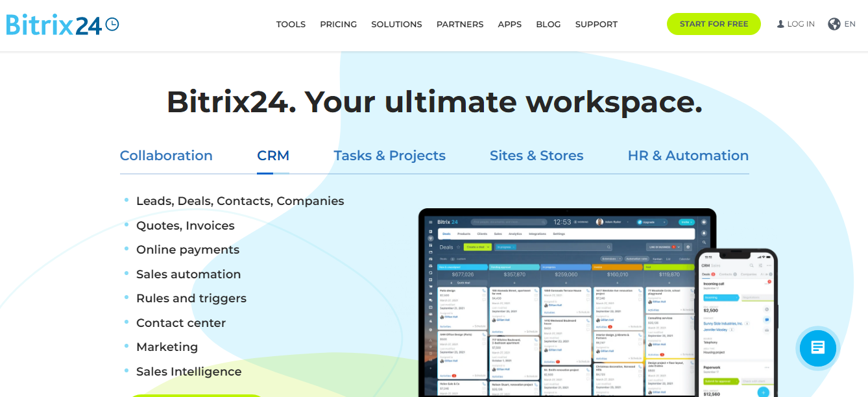Click the 12:53 clock in laptop mockup

click(562, 222)
